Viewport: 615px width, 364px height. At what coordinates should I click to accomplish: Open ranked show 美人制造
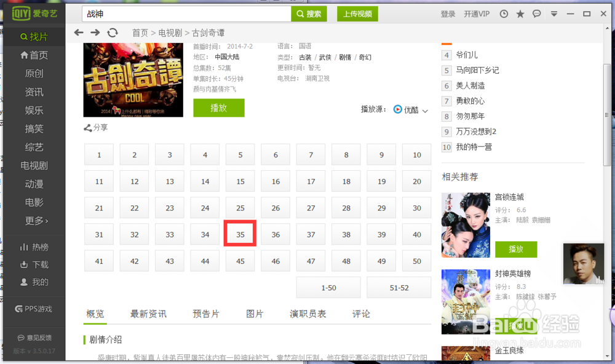click(470, 85)
